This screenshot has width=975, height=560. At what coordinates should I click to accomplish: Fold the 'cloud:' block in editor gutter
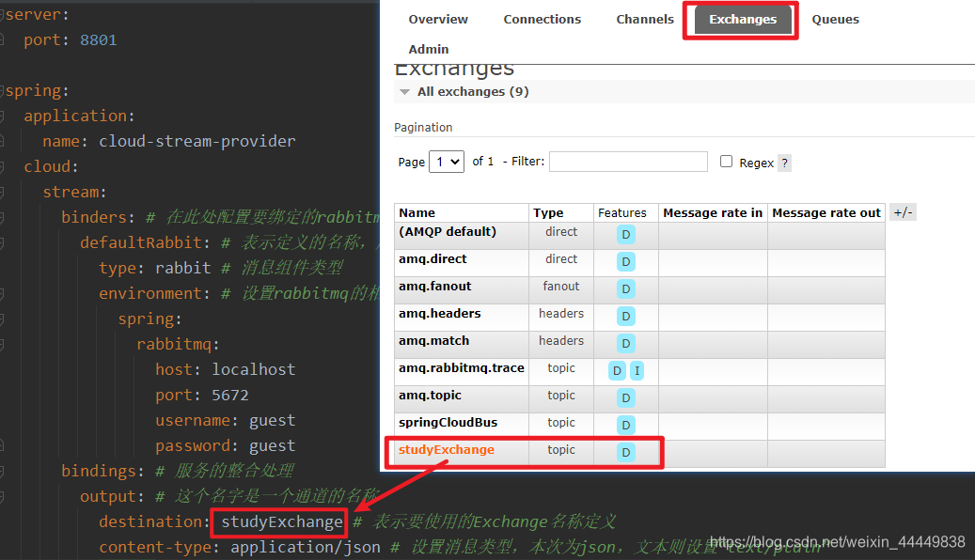(2, 166)
